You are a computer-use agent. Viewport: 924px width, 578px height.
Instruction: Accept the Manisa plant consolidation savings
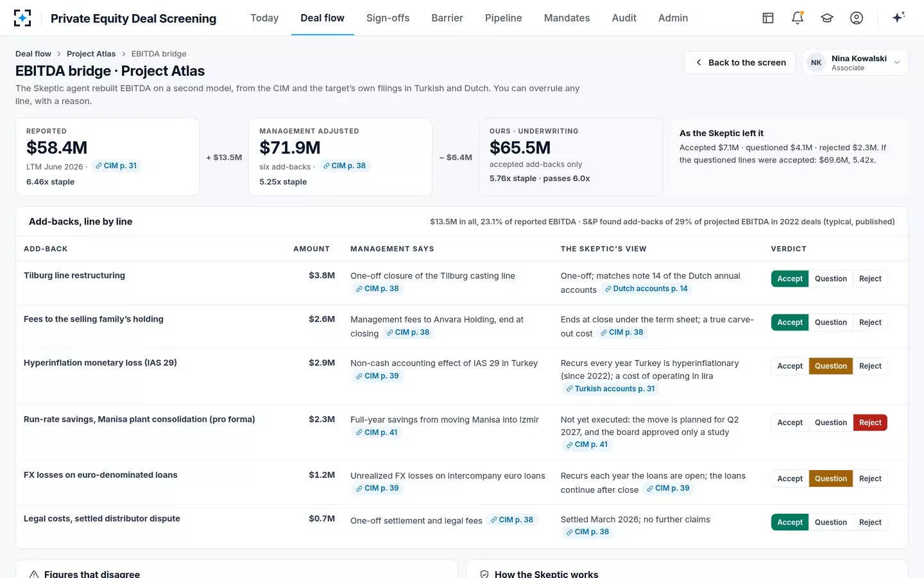pos(790,423)
